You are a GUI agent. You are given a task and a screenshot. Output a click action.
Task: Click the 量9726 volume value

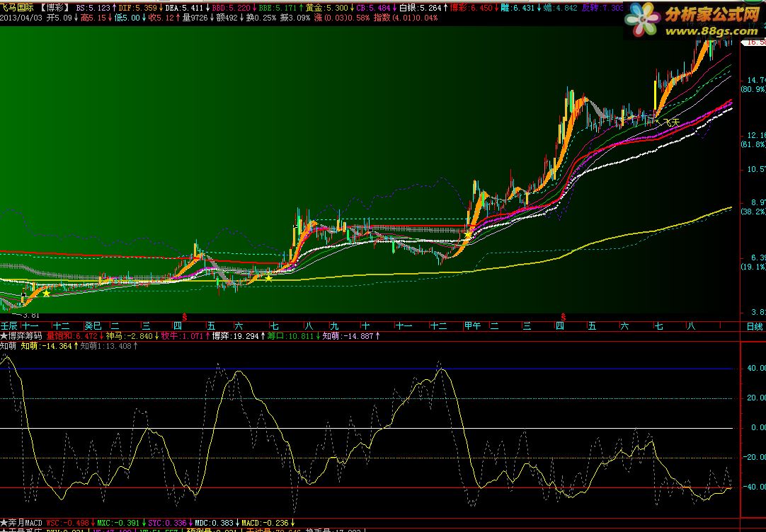pyautogui.click(x=195, y=18)
